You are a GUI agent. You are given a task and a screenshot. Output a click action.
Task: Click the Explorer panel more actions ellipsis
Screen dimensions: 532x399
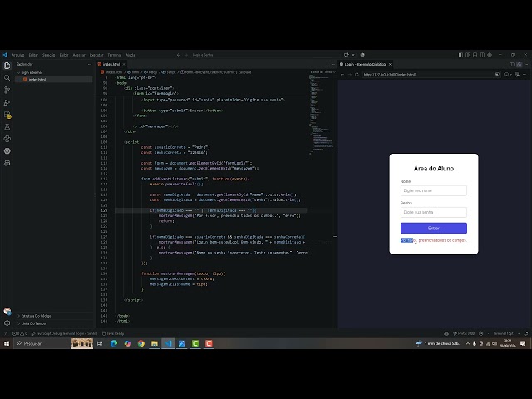coord(90,64)
